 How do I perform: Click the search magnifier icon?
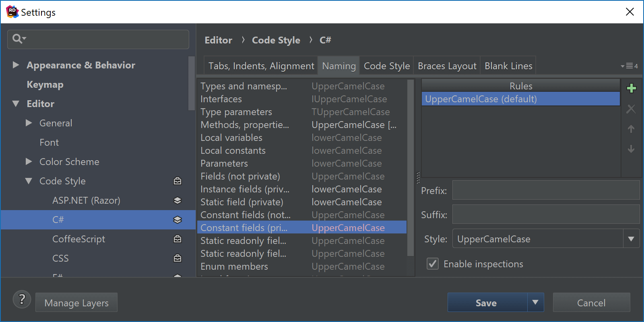coord(19,39)
